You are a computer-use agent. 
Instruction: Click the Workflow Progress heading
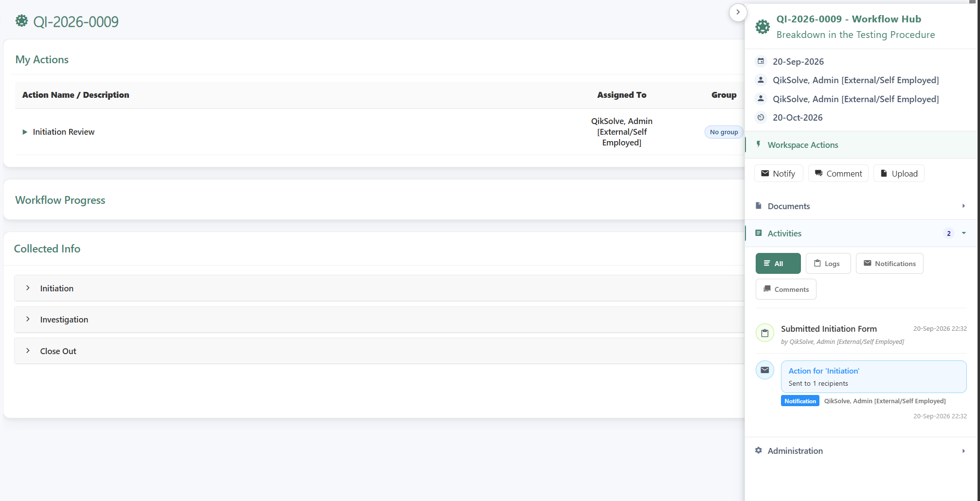pyautogui.click(x=60, y=200)
